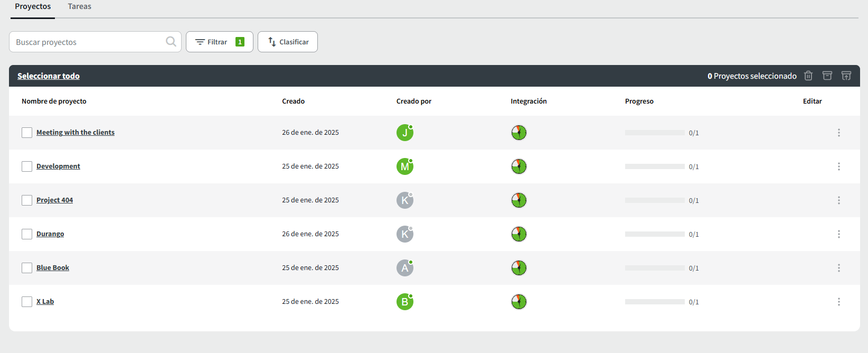Image resolution: width=868 pixels, height=353 pixels.
Task: Click the archive box icon in header bar
Action: 827,76
